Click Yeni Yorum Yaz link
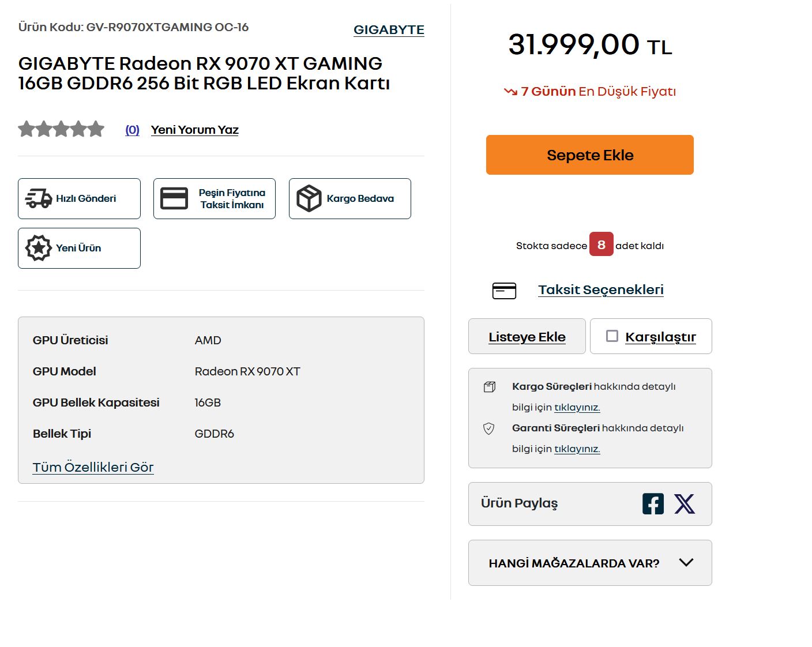Image resolution: width=812 pixels, height=647 pixels. (195, 130)
